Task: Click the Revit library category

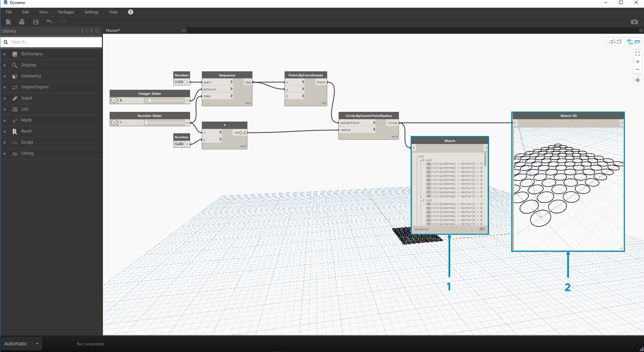Action: tap(26, 131)
